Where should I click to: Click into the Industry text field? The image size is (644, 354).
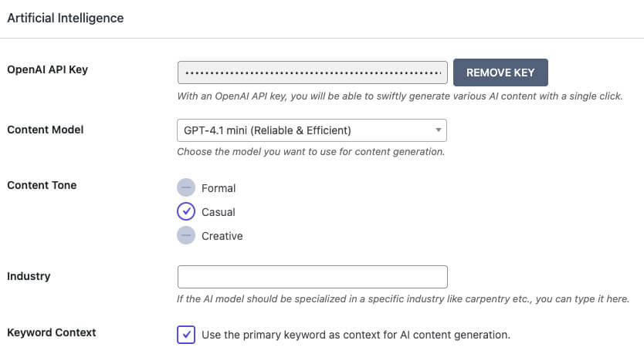[x=313, y=277]
